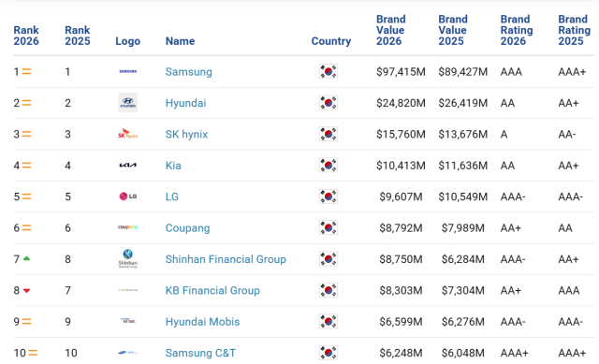This screenshot has height=364, width=599.
Task: Click the flag in Samsung C&T row
Action: (x=329, y=353)
